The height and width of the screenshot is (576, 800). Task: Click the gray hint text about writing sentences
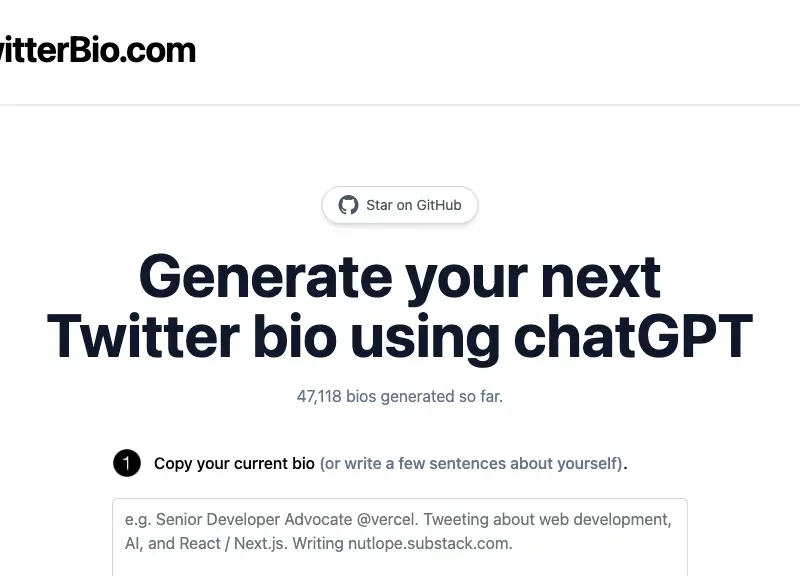[x=470, y=463]
